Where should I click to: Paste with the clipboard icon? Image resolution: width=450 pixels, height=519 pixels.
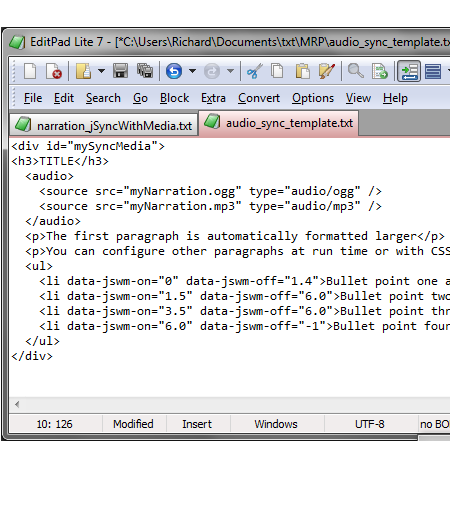pyautogui.click(x=302, y=71)
